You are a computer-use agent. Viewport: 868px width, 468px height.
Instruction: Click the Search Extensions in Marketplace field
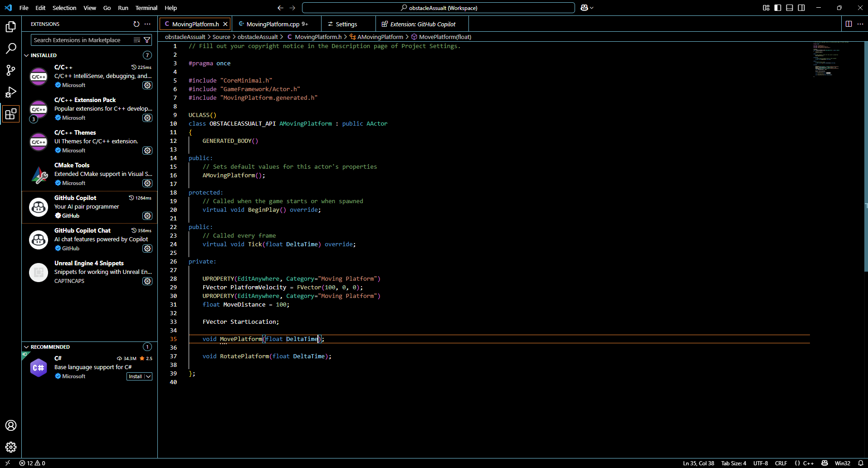click(x=82, y=40)
